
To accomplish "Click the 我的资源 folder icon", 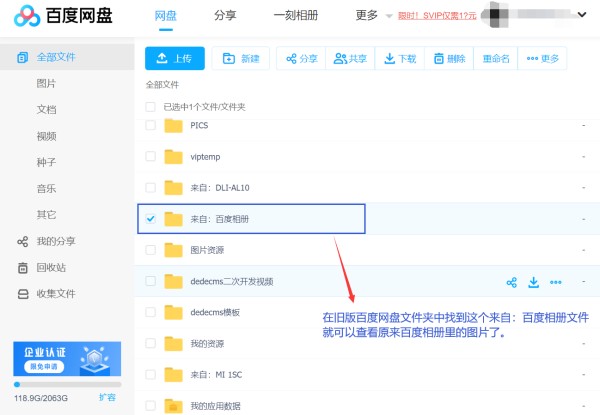I will tap(173, 343).
